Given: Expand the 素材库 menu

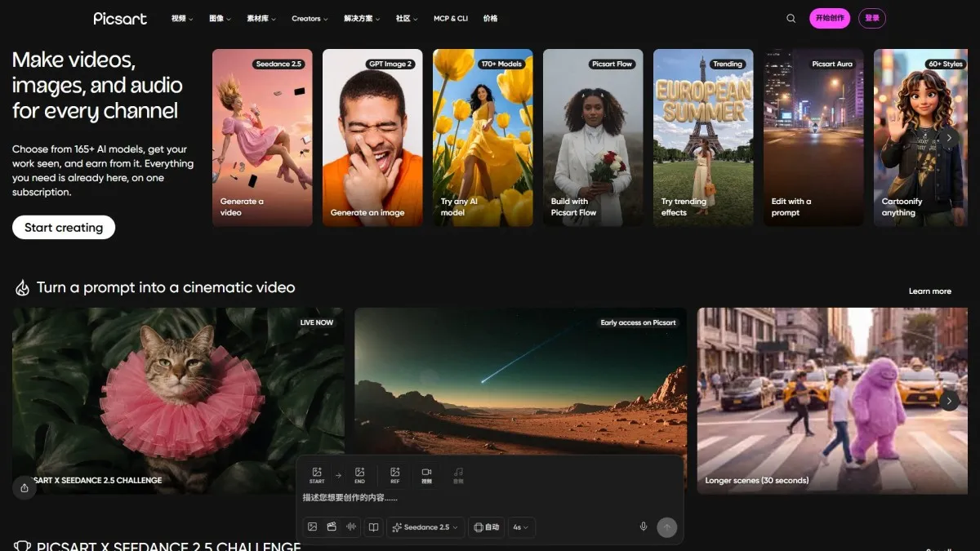Looking at the screenshot, I should click(261, 18).
